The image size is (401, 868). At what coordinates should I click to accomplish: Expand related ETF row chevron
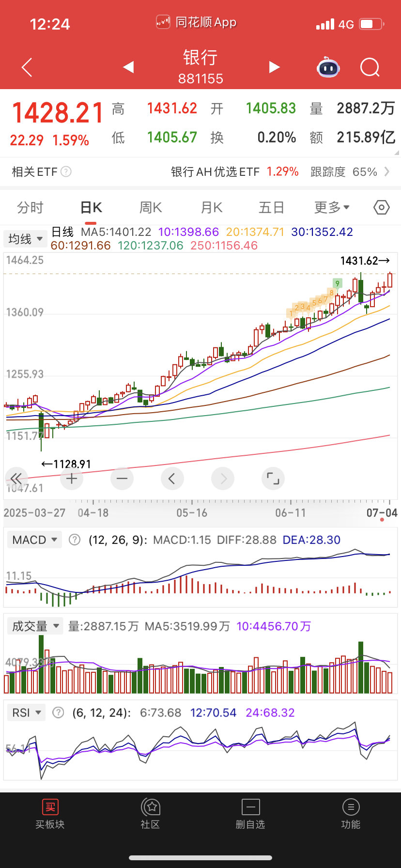387,171
